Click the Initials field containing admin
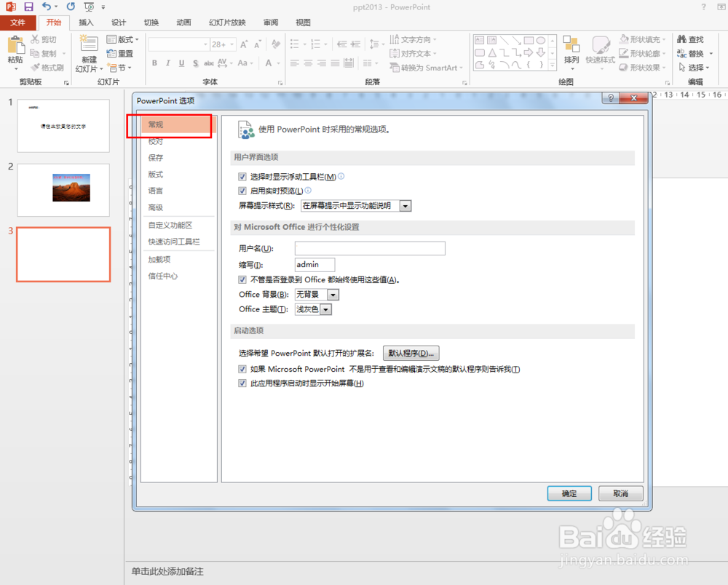The height and width of the screenshot is (585, 728). coord(314,265)
